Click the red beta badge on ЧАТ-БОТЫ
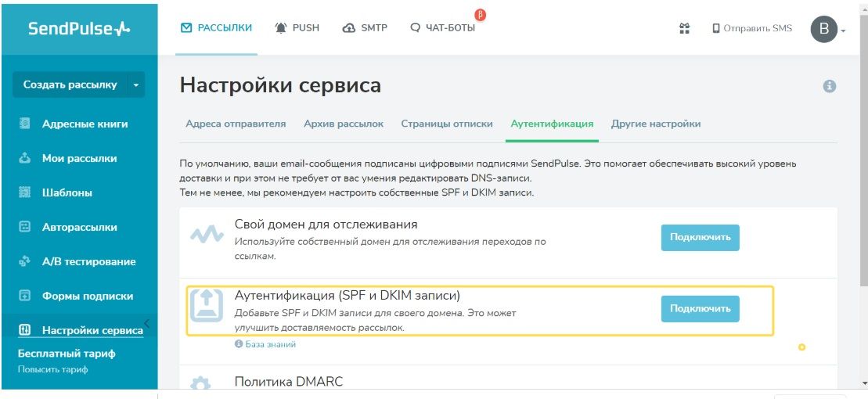This screenshot has width=868, height=399. (481, 15)
